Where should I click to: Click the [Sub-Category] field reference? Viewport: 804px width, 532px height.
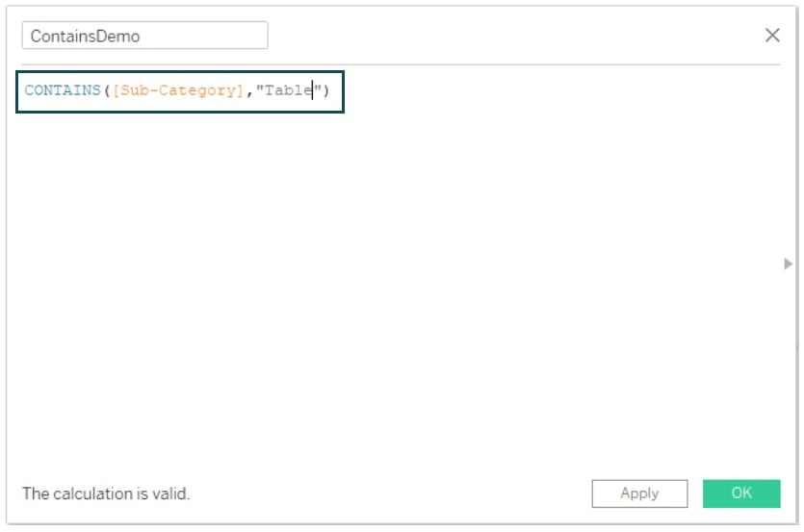[x=178, y=90]
